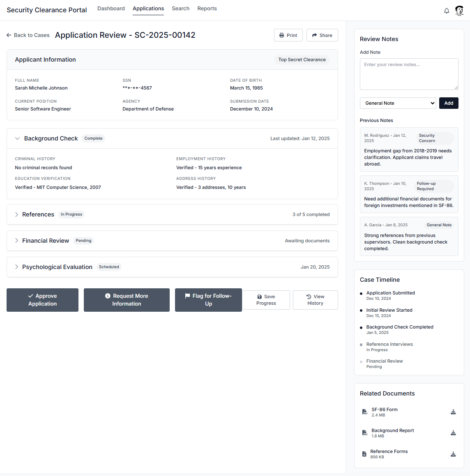Click 'Last updated: Jan 12, 2025' text
The height and width of the screenshot is (476, 470).
(300, 138)
